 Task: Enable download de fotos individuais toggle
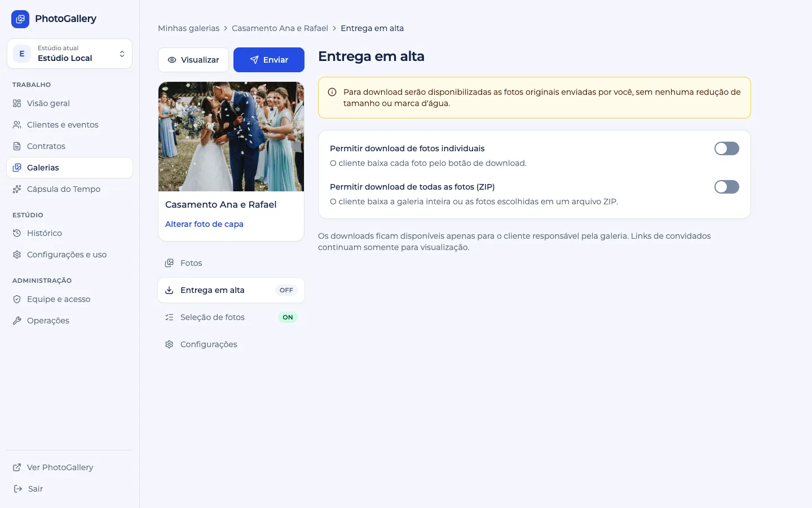pos(727,148)
